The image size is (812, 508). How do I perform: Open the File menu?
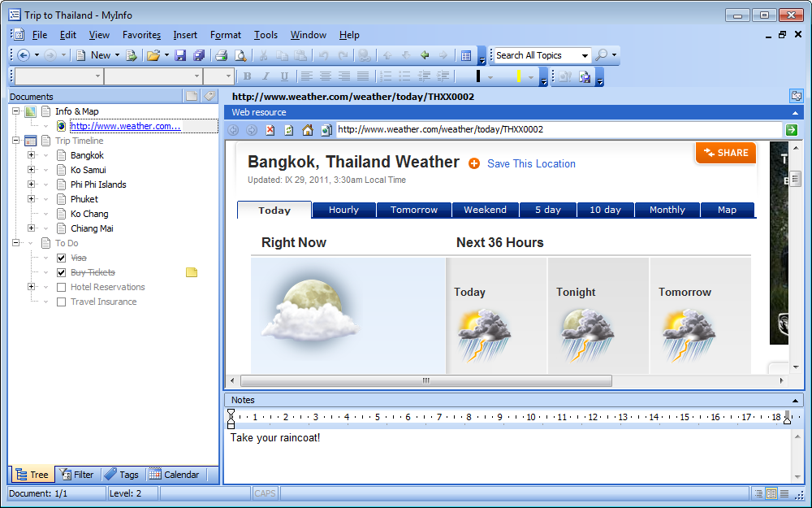point(39,35)
